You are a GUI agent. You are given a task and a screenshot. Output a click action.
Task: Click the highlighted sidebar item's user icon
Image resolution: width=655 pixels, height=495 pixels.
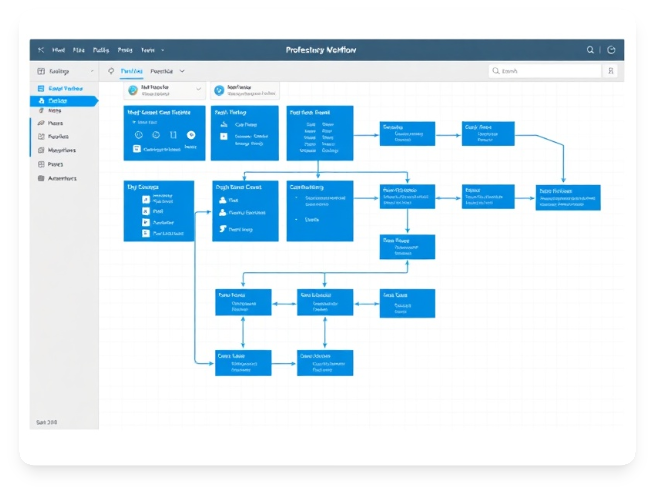[x=41, y=101]
